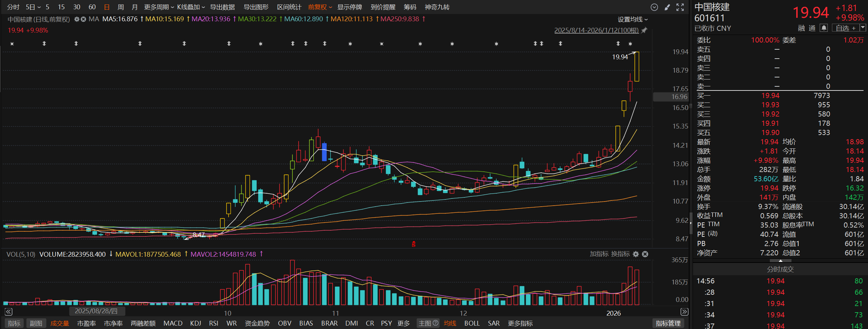This screenshot has width=868, height=329.
Task: Open 指标管理 indicator management
Action: [668, 323]
